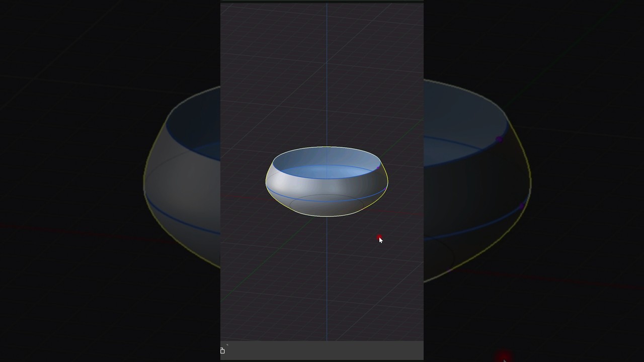Viewport: 644px width, 362px height.
Task: Click the blue inner rim edge loop
Action: point(327,178)
